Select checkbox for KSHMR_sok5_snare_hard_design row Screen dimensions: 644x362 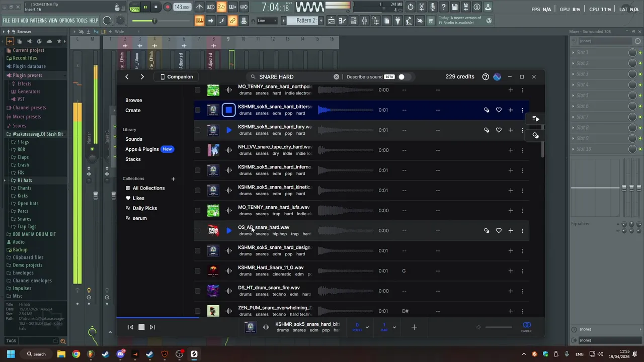tap(197, 250)
